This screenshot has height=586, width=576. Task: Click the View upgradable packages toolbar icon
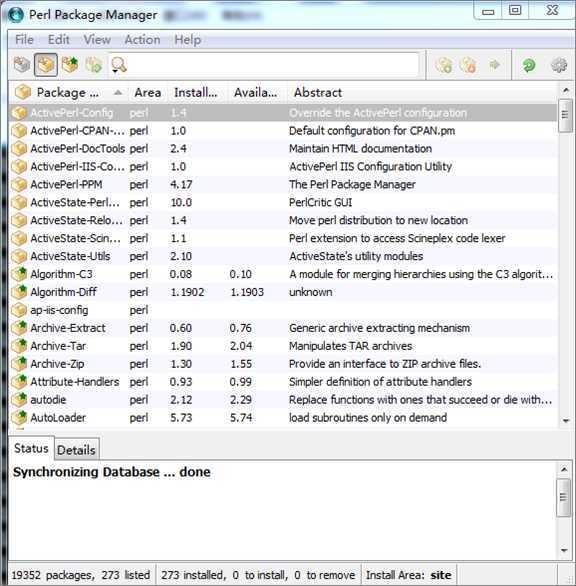coord(70,65)
